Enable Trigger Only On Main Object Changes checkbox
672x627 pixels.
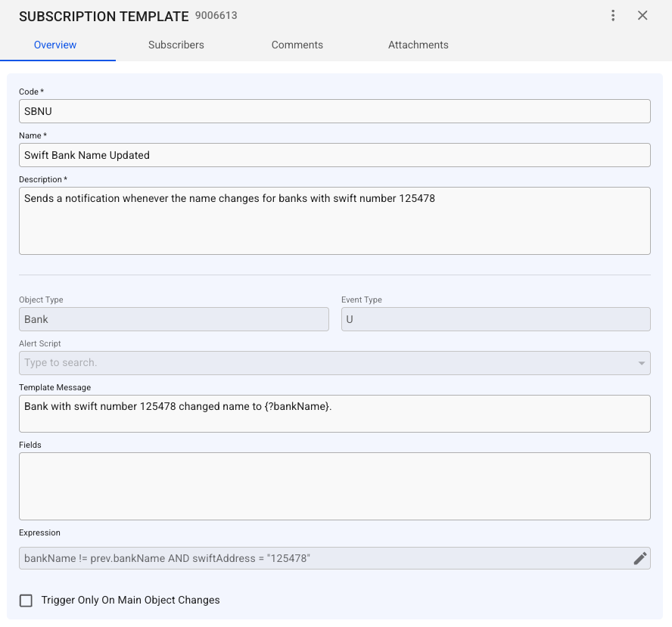[x=26, y=601]
